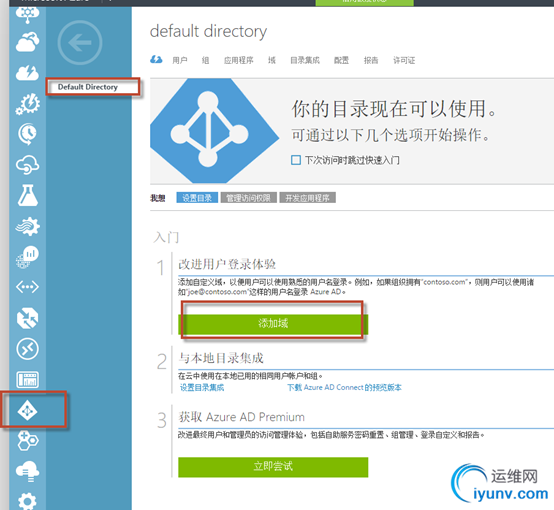Click the 改进用户登录体验 step heading
The height and width of the screenshot is (510, 554).
[227, 264]
